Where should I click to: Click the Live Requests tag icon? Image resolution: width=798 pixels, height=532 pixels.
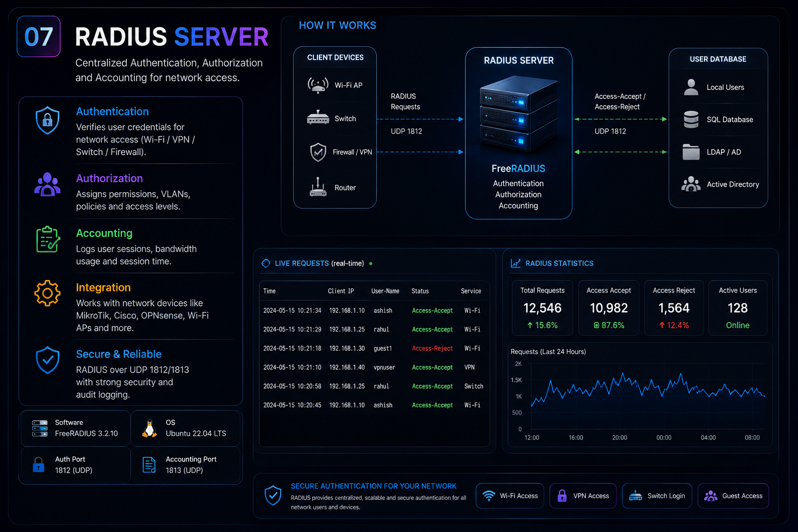point(265,263)
